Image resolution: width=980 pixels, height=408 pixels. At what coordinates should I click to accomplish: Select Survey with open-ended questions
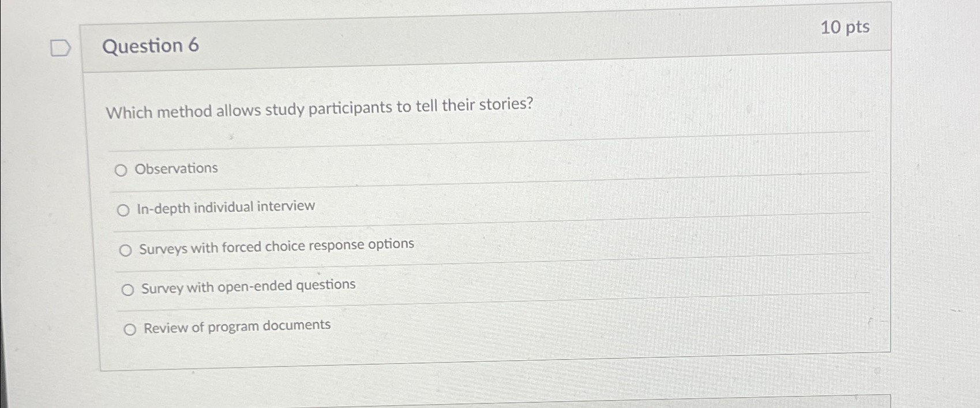(x=127, y=289)
